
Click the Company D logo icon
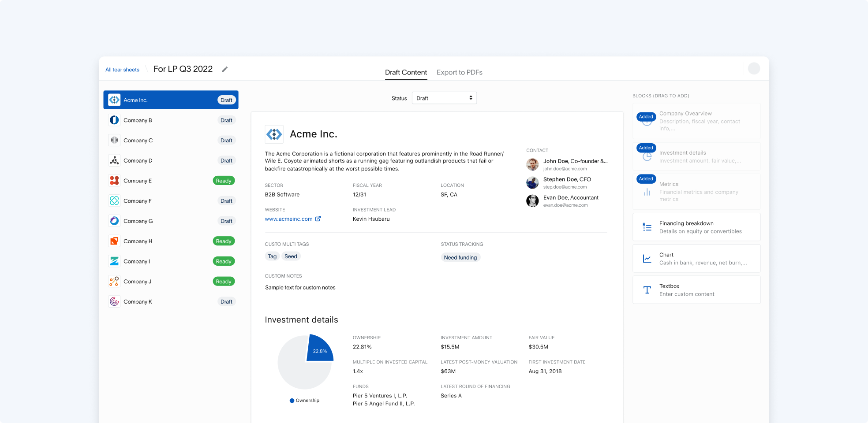coord(114,160)
